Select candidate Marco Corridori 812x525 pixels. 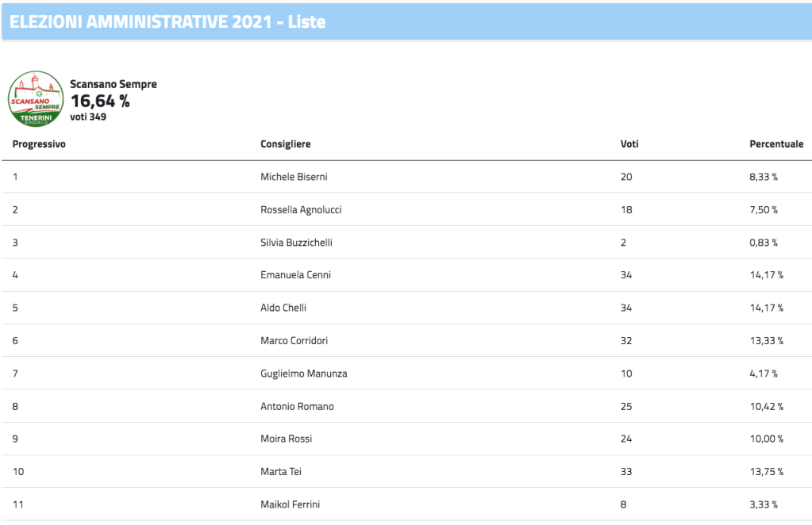tap(294, 341)
